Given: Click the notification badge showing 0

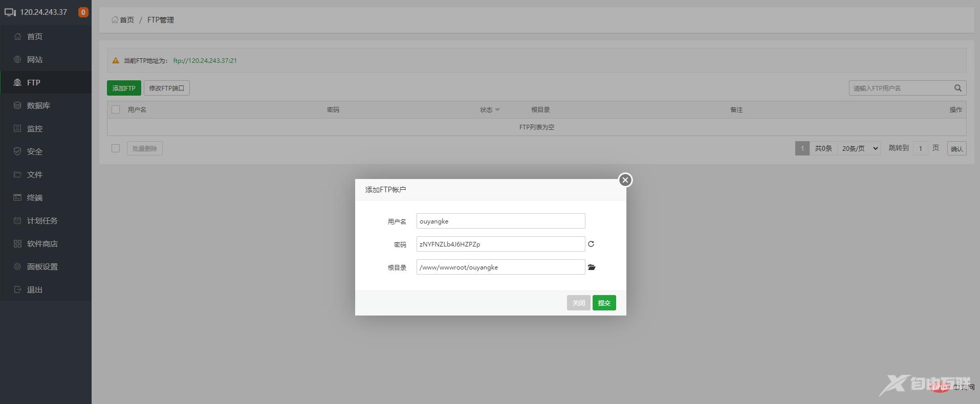Looking at the screenshot, I should 83,12.
